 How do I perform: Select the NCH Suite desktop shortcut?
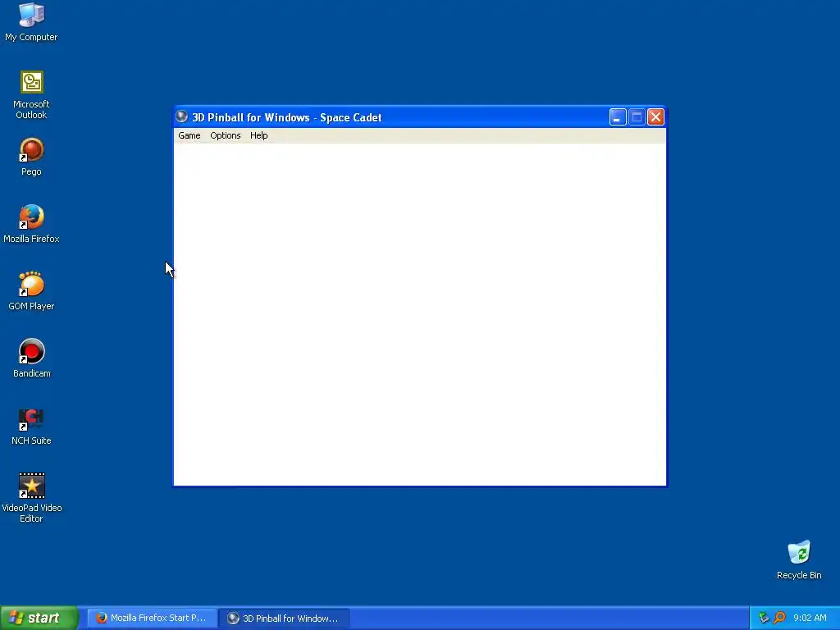pyautogui.click(x=31, y=426)
